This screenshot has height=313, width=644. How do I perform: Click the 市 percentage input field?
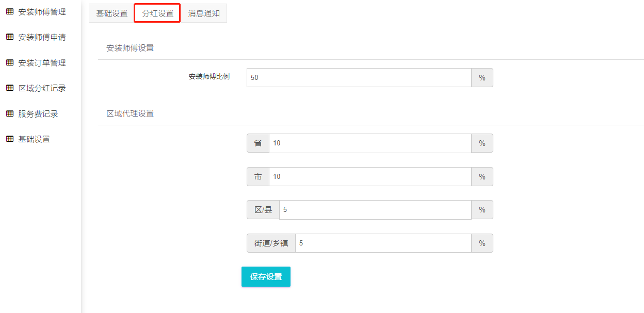coord(370,177)
